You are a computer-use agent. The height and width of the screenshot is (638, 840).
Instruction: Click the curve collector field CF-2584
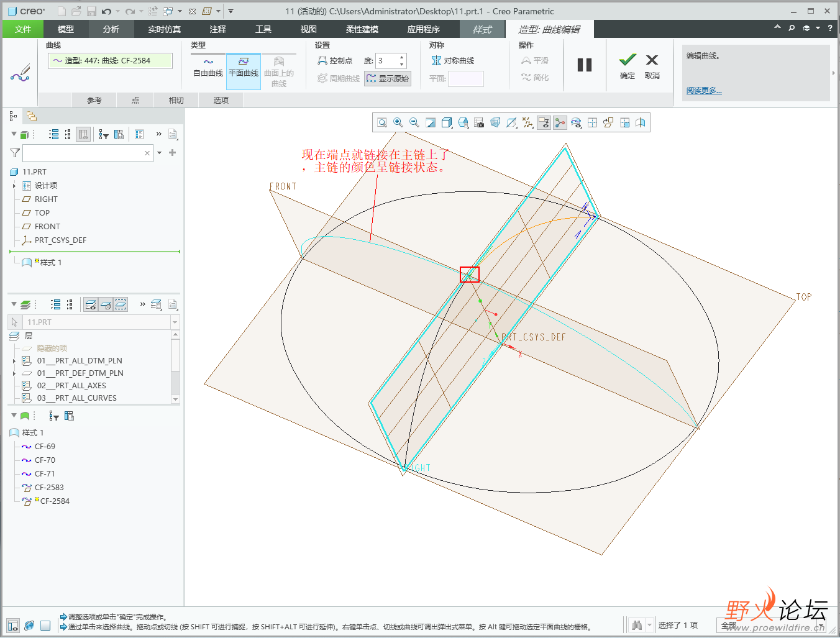coord(110,61)
